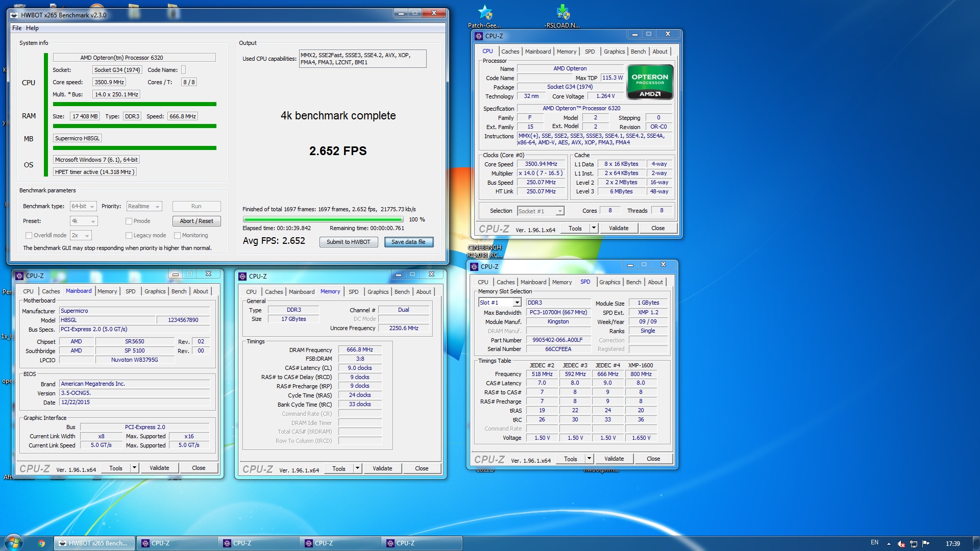980x551 pixels.
Task: Click the muted volume tray icon
Action: pos(901,544)
